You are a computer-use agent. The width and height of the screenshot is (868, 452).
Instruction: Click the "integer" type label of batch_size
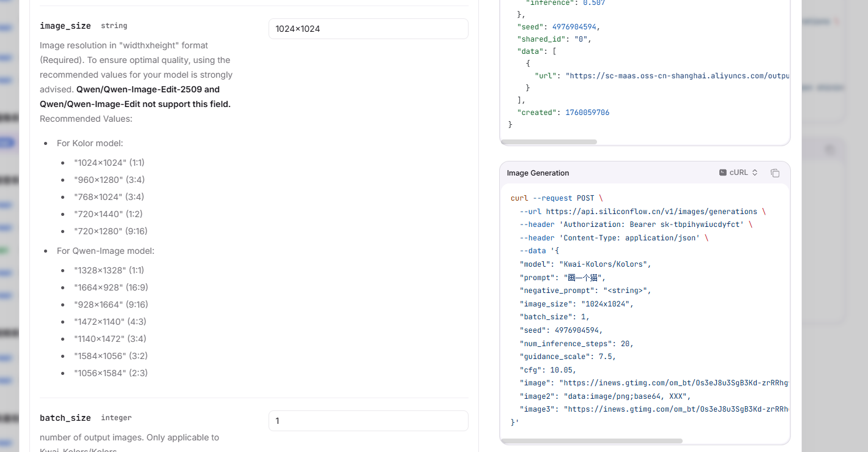point(116,418)
